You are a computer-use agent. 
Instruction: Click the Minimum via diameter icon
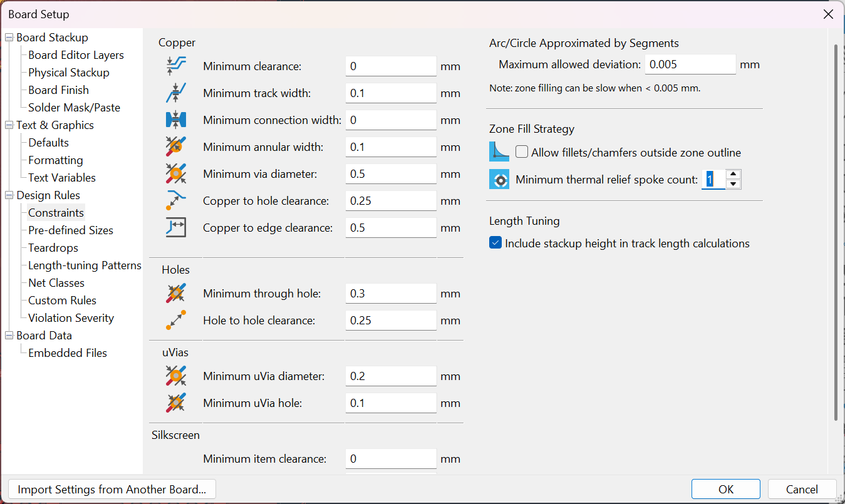click(176, 174)
